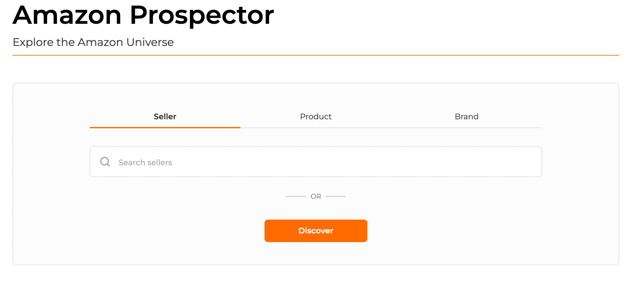
Task: Click the Search sellers placeholder text
Action: 145,163
